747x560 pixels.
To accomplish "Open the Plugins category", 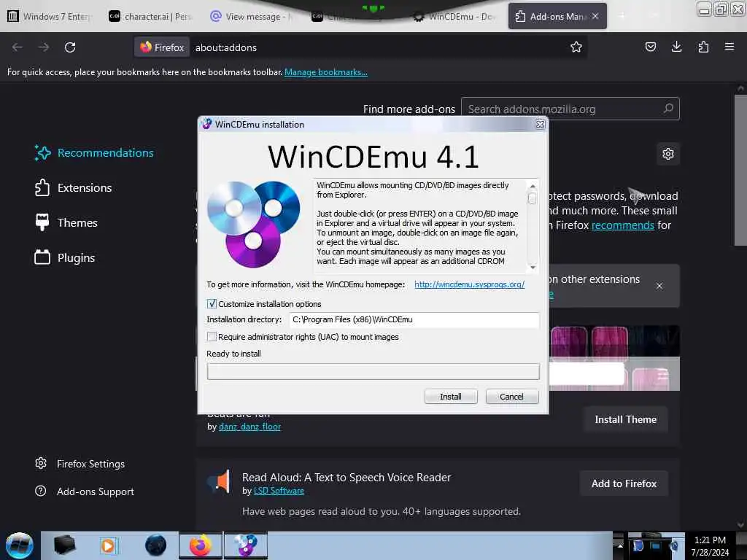I will coord(65,257).
